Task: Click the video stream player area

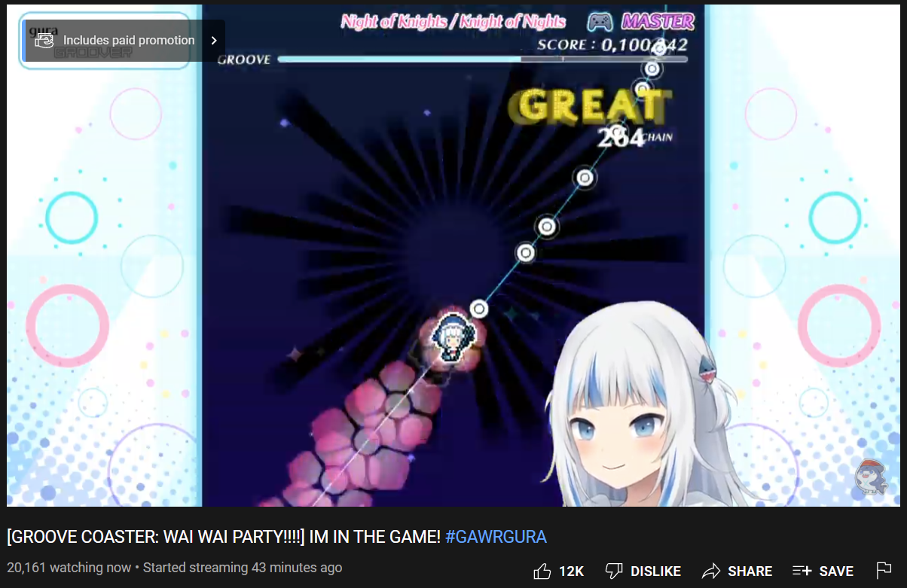Action: [453, 256]
